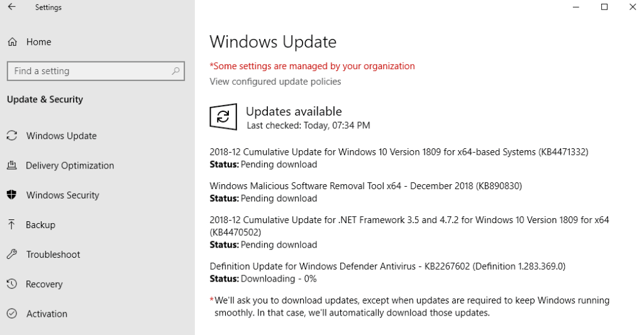
Task: Select the Malicious Software Removal Tool KB890830 entry
Action: [x=365, y=186]
